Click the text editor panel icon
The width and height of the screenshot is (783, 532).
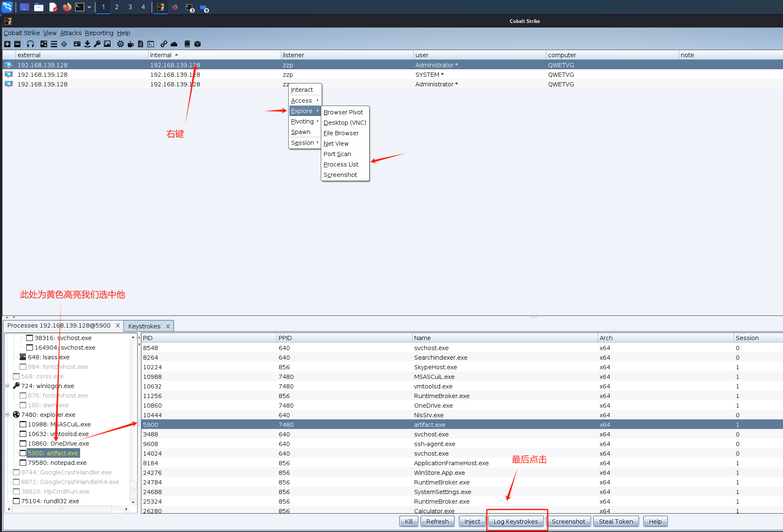pyautogui.click(x=53, y=7)
